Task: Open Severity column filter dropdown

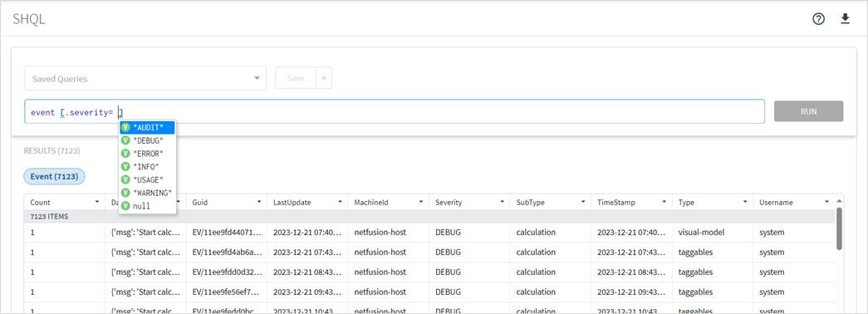Action: [x=502, y=202]
